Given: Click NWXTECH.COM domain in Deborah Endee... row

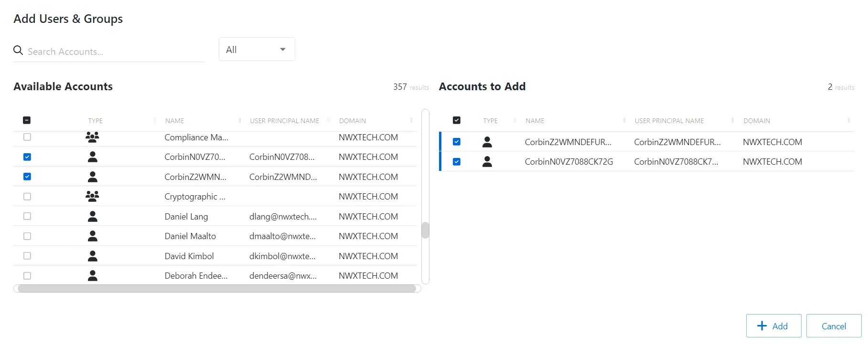Looking at the screenshot, I should (x=368, y=275).
